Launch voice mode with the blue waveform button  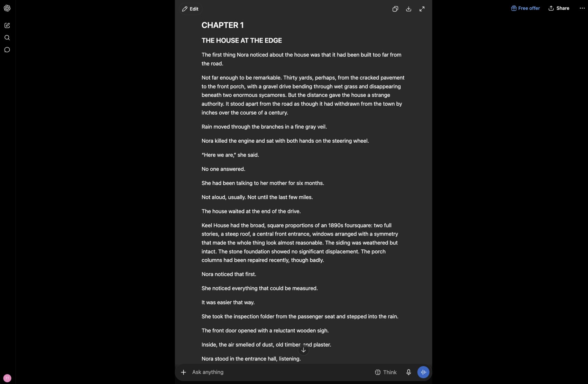coord(423,372)
